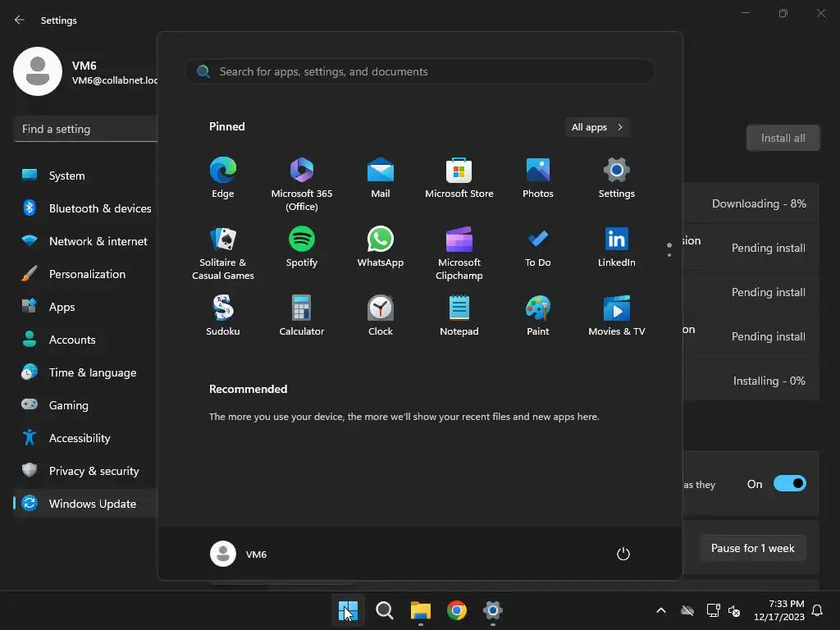Image resolution: width=840 pixels, height=630 pixels.
Task: Click the muted volume tray icon
Action: [x=734, y=610]
